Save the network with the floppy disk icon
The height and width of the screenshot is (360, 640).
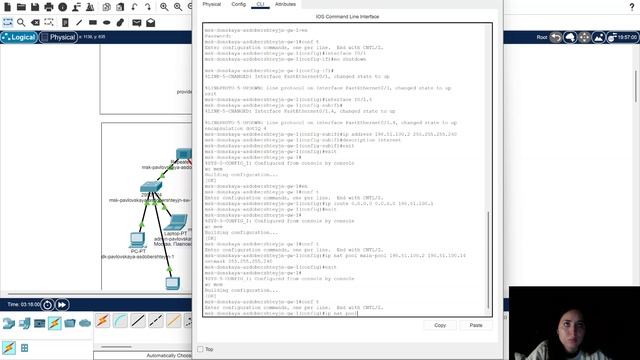point(35,7)
